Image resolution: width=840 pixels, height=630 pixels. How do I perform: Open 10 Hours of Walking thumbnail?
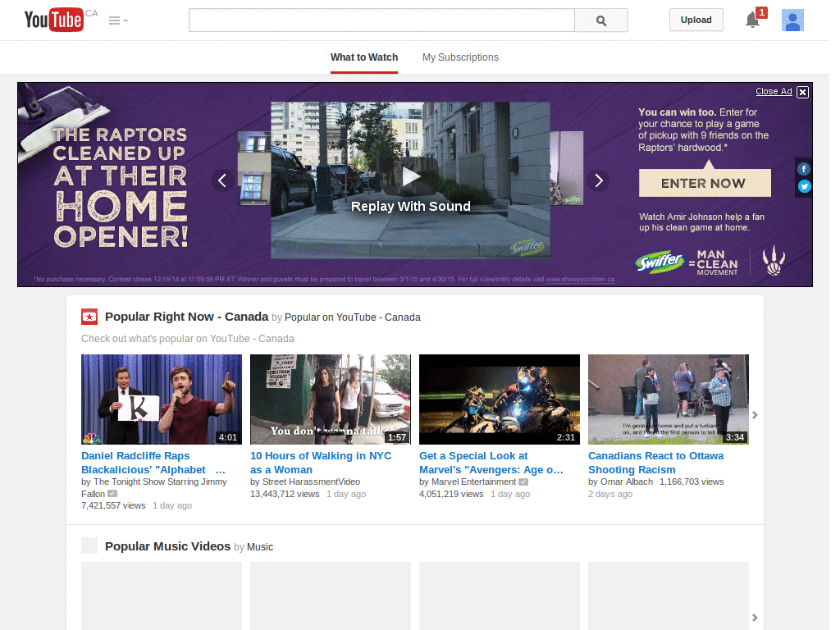(331, 399)
